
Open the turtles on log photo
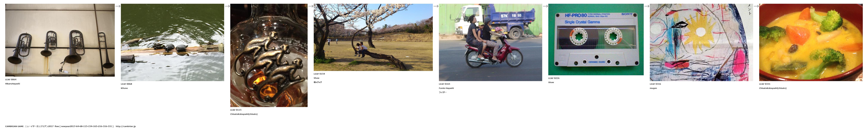coord(173,42)
